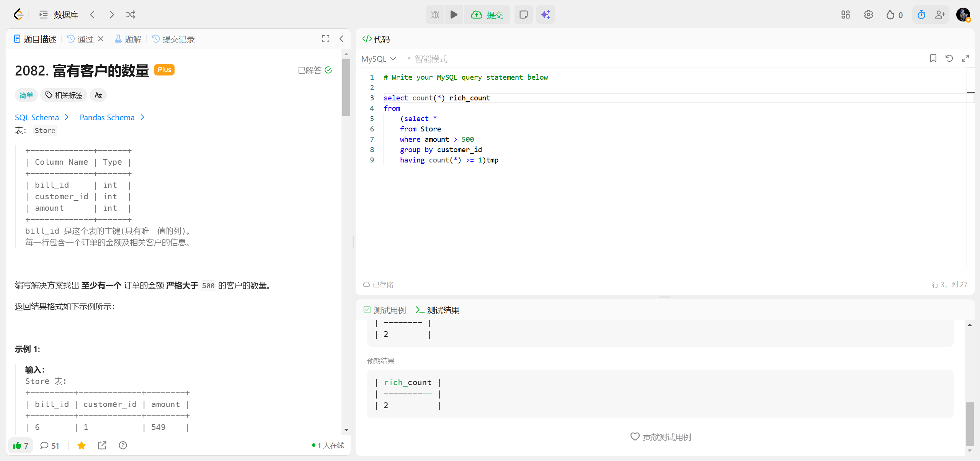Open the MySQL language dropdown
This screenshot has width=980, height=461.
(378, 59)
